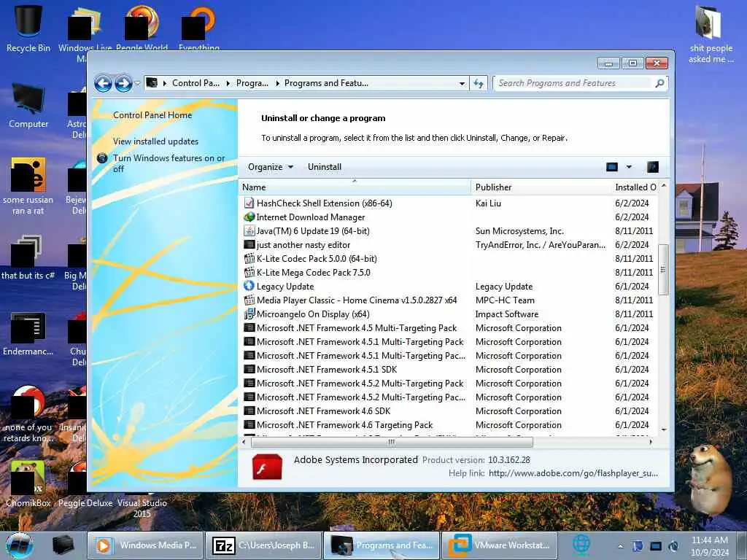This screenshot has width=747, height=560.
Task: Open the Computer desktop icon
Action: click(x=28, y=105)
